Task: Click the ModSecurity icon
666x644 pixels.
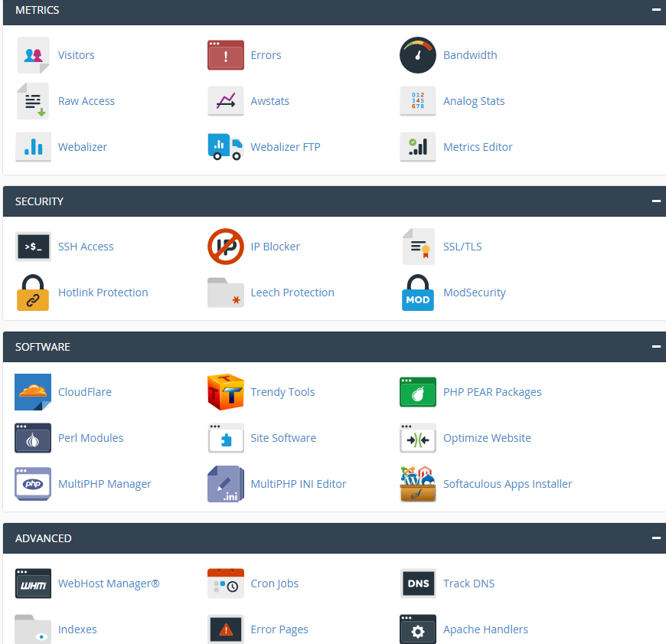Action: (417, 292)
